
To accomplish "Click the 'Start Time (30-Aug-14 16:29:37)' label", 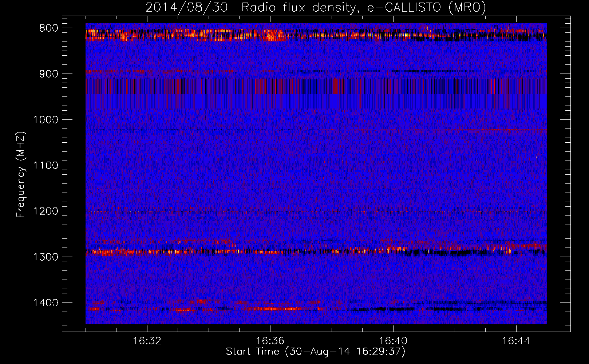I will 316,352.
